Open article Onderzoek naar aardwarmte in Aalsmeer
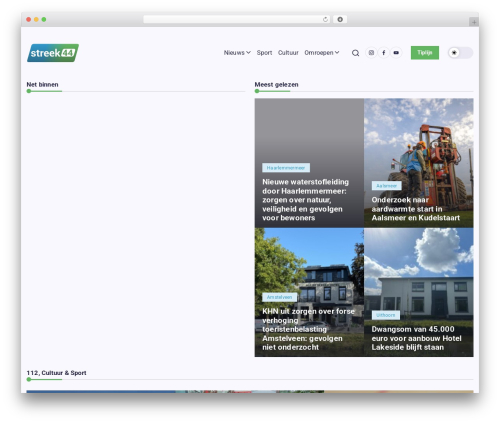The width and height of the screenshot is (500, 423). pos(416,209)
